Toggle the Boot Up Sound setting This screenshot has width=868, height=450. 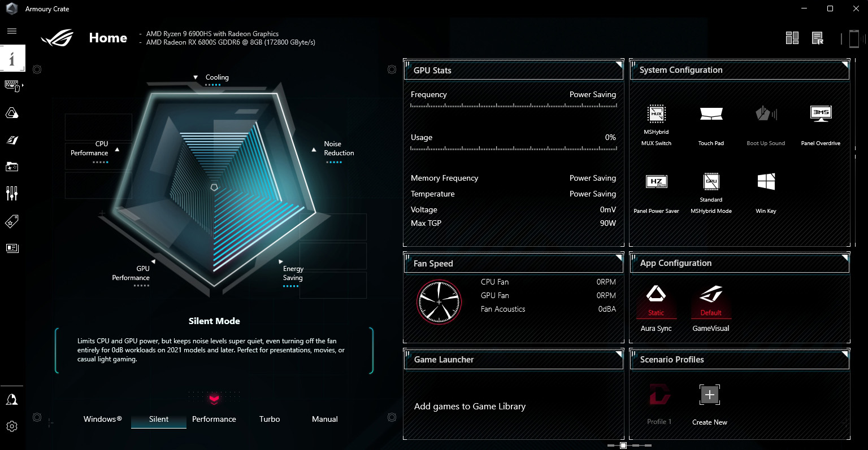766,125
